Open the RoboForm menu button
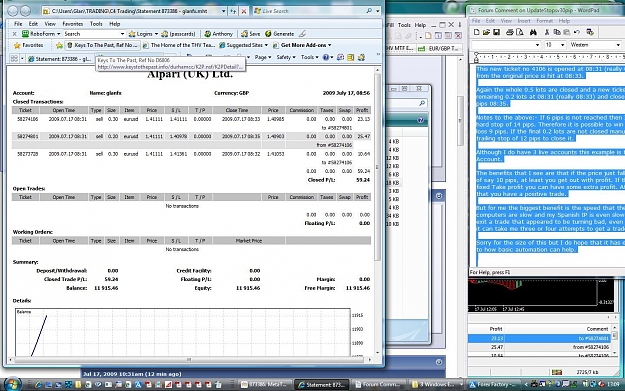The image size is (625, 391). point(41,34)
